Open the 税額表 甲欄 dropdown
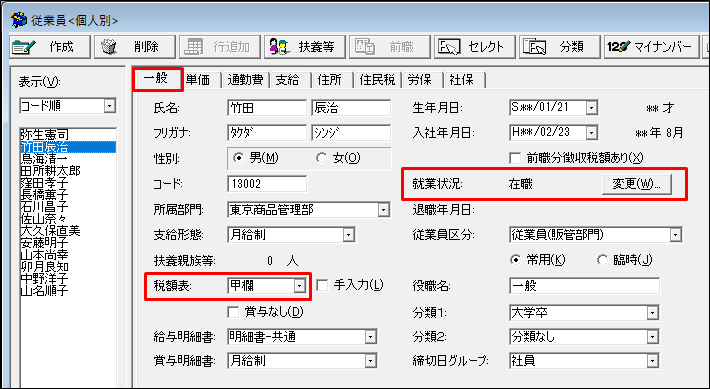710x389 pixels. [x=299, y=286]
